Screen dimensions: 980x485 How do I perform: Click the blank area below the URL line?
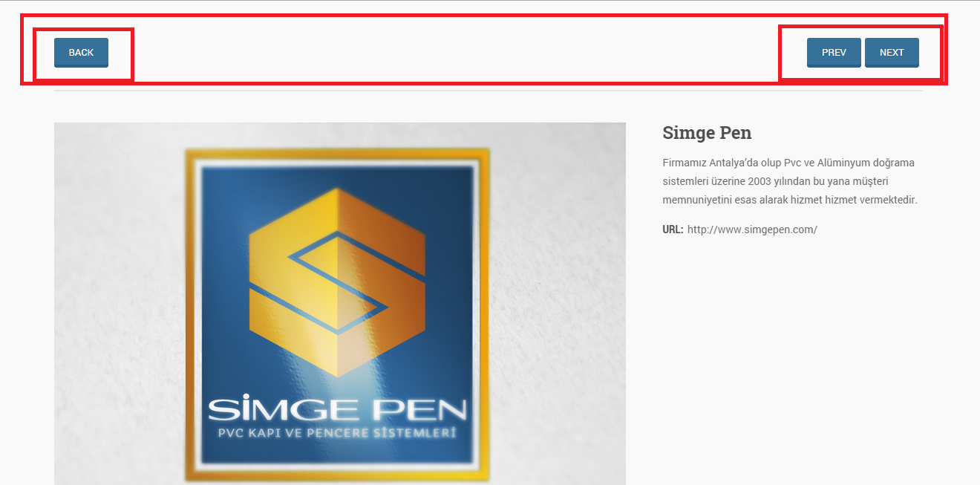point(792,334)
